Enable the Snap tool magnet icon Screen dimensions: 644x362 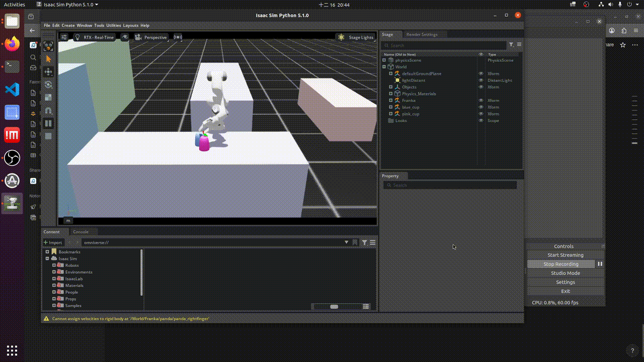(x=48, y=111)
